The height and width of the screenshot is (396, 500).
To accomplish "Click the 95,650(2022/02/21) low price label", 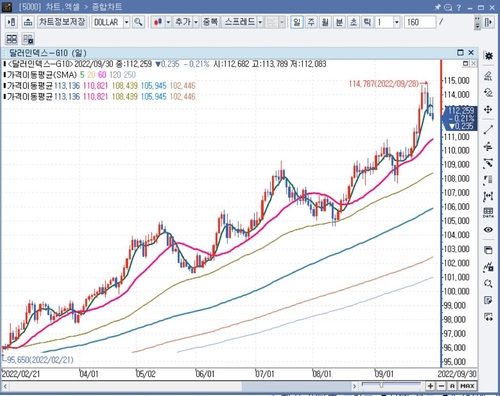I will 39,360.
